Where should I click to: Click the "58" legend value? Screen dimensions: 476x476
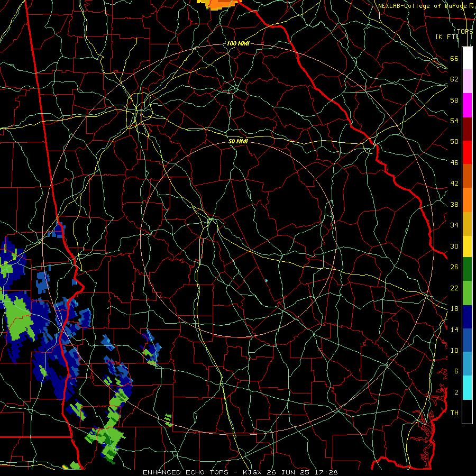[x=454, y=100]
